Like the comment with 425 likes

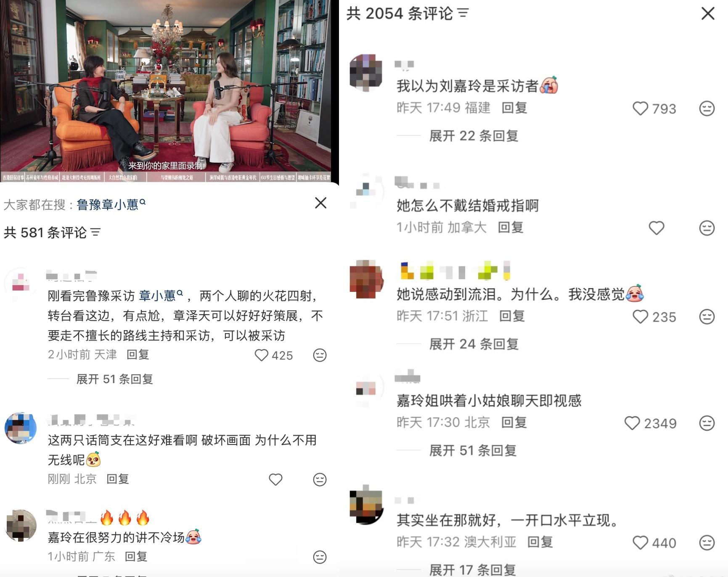coord(261,355)
